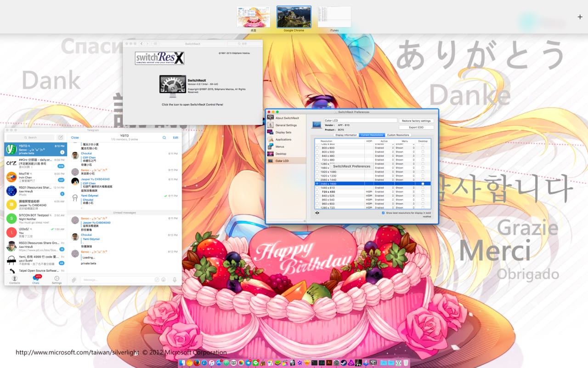Viewport: 588px width, 368px height.
Task: Open Applications in SwitchResX sidebar
Action: click(x=286, y=139)
